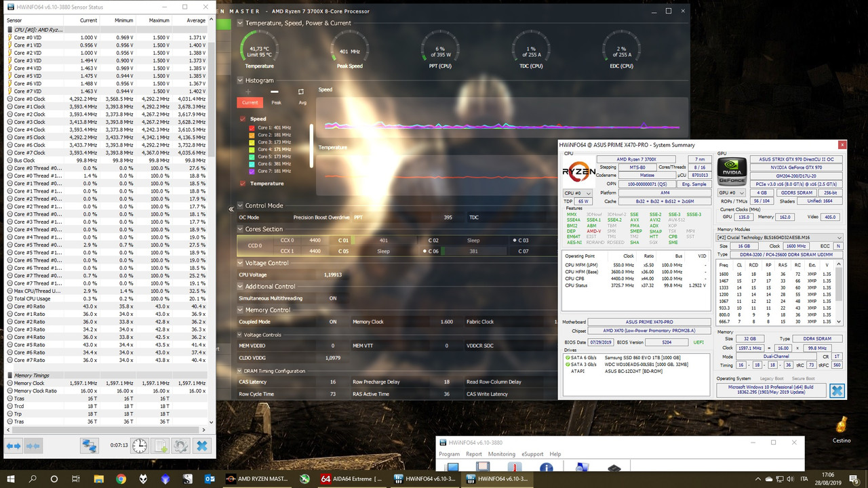
Task: Toggle the Speed checkbox in Histogram
Action: click(x=243, y=119)
